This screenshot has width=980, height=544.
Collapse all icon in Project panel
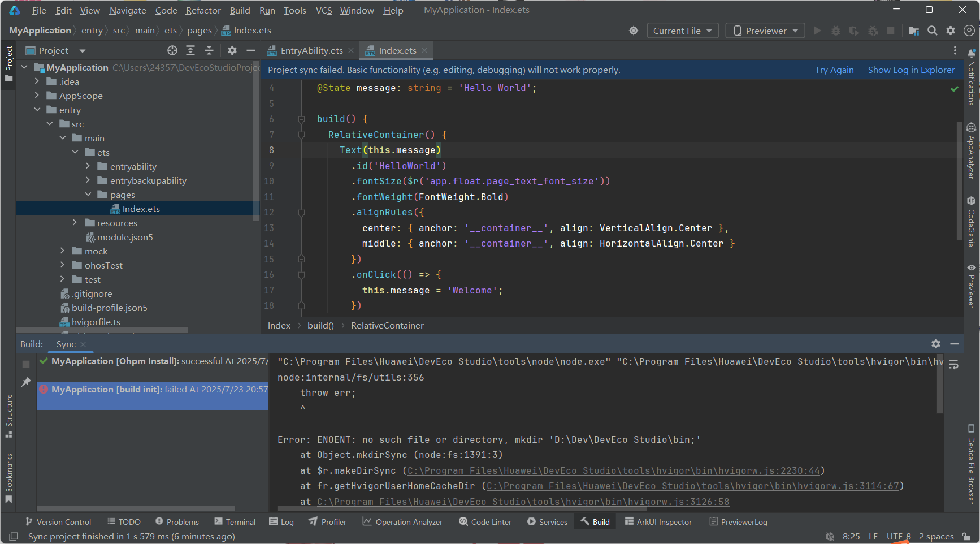pos(209,50)
